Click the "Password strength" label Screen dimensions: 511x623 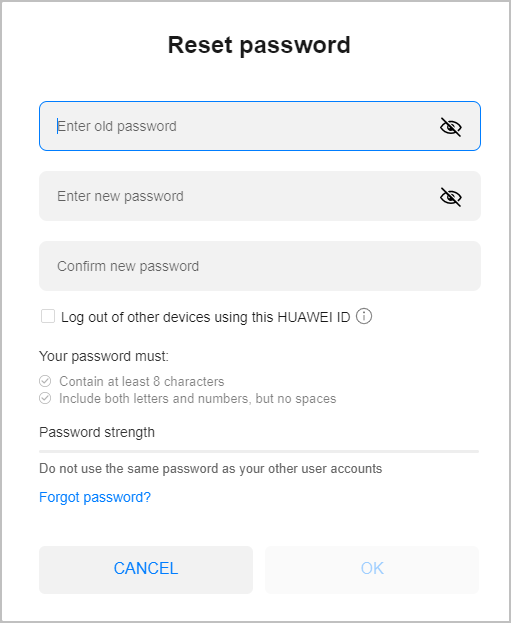coord(97,432)
